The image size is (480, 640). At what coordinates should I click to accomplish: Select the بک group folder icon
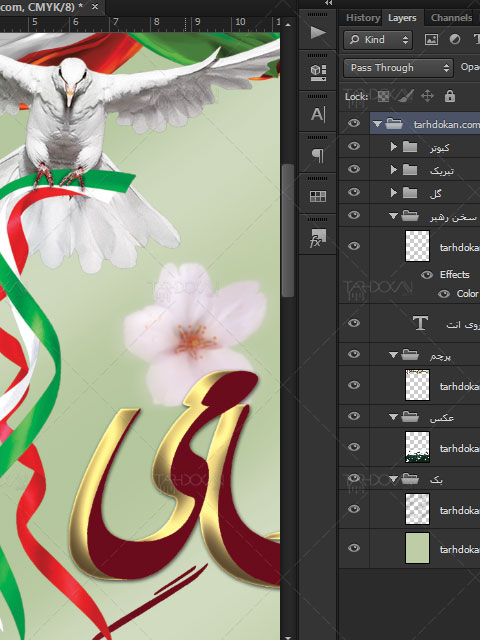pos(410,478)
